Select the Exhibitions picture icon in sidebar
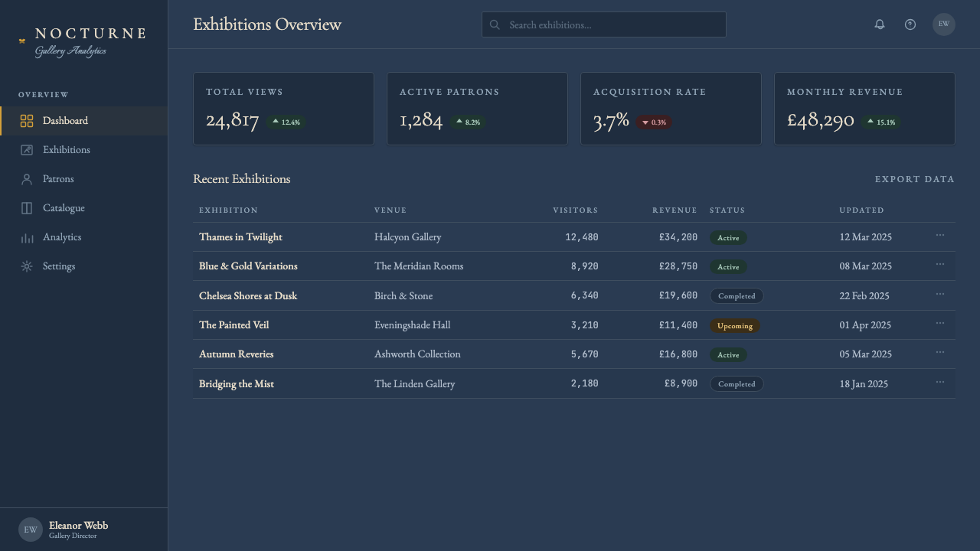The width and height of the screenshot is (980, 551). click(27, 150)
